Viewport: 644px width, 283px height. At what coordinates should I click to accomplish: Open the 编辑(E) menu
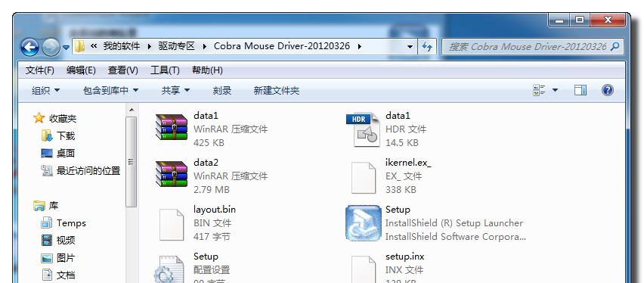point(81,70)
